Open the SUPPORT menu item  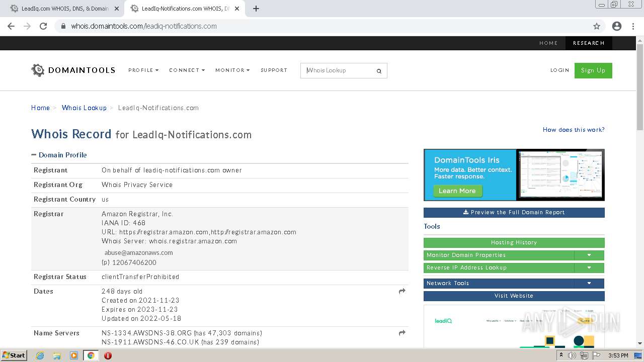pos(274,70)
